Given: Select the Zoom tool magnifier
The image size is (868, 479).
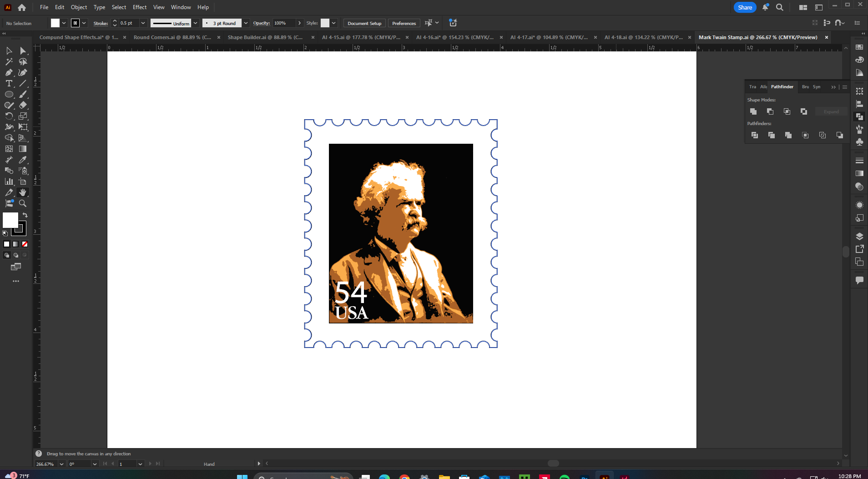Looking at the screenshot, I should [23, 203].
